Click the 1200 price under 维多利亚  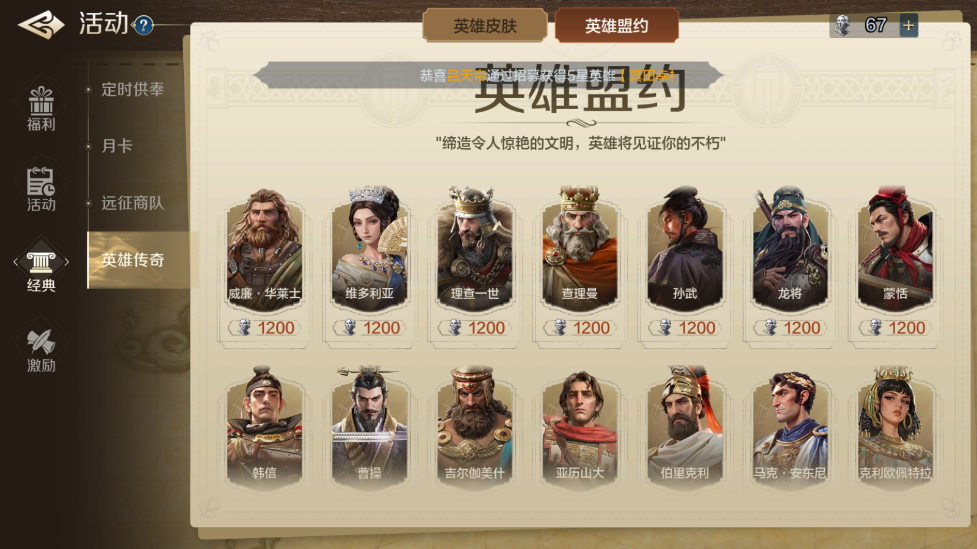370,328
